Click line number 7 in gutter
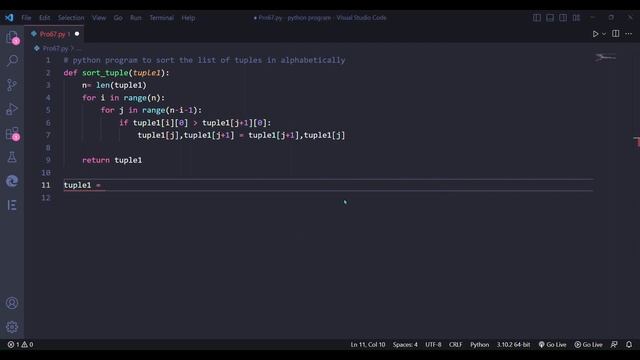 coord(48,135)
